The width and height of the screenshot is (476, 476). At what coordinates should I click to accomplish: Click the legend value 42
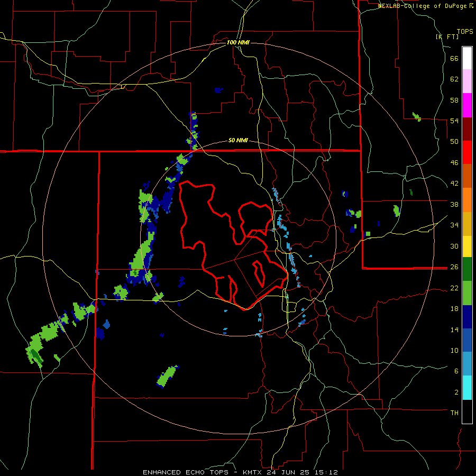pos(454,183)
